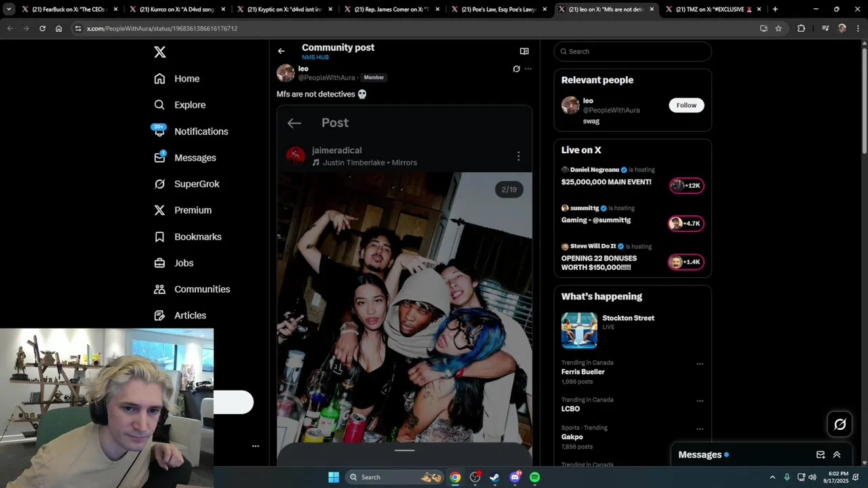868x488 pixels.
Task: Bookmark this page with the star
Action: coord(778,28)
